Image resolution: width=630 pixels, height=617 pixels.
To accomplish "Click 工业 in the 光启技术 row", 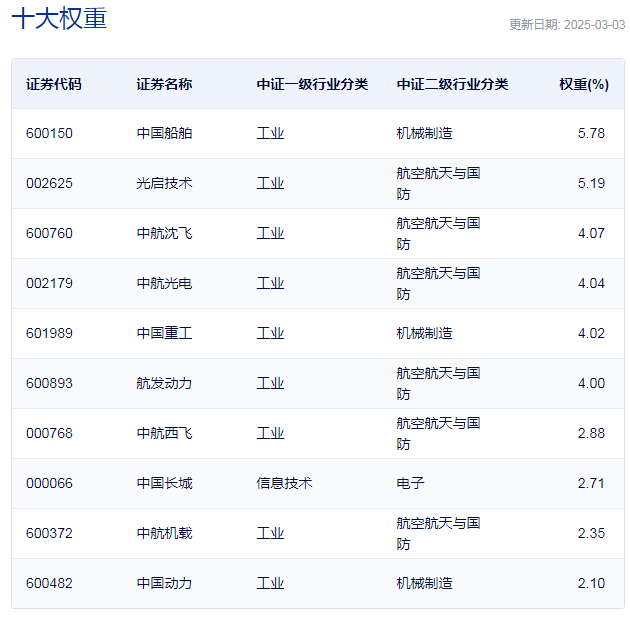I will point(270,184).
